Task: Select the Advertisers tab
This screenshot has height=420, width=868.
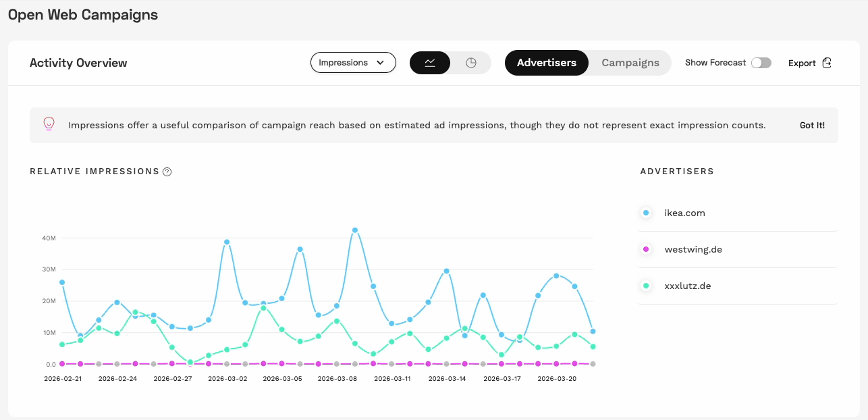Action: (x=546, y=63)
